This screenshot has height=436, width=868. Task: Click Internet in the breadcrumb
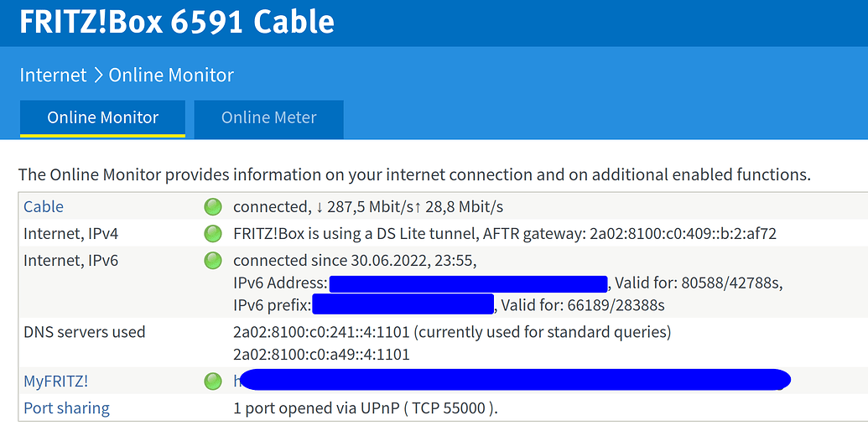click(x=53, y=75)
